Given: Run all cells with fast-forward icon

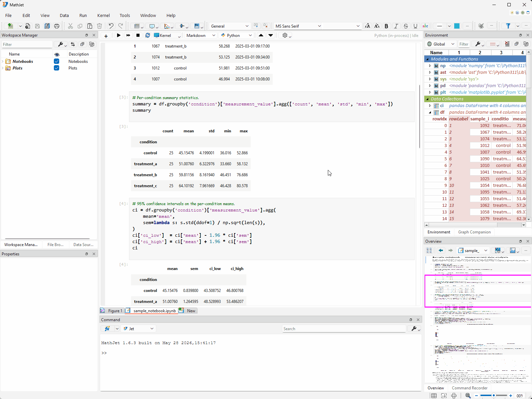Looking at the screenshot, I should tap(128, 35).
